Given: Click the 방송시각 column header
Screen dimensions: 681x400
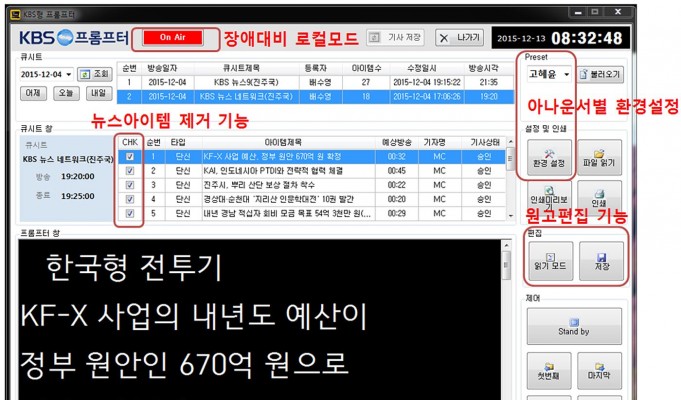Looking at the screenshot, I should pos(489,68).
